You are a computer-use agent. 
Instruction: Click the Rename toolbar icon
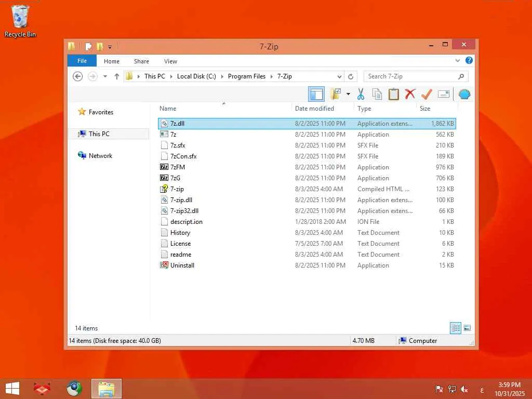[444, 94]
